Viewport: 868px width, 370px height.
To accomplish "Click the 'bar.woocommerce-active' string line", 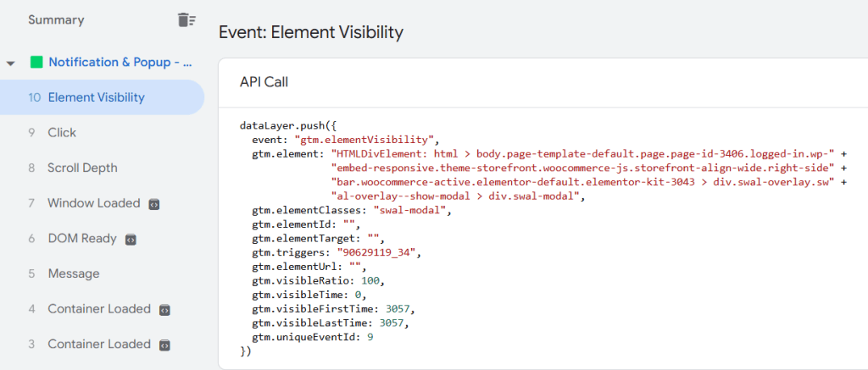I will coord(582,181).
